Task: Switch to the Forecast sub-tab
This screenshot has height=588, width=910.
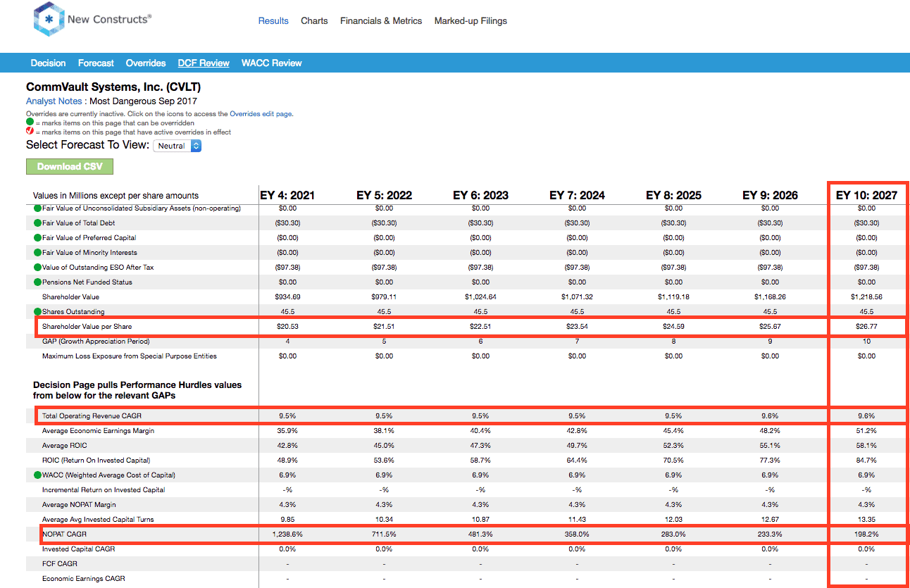Action: tap(96, 63)
